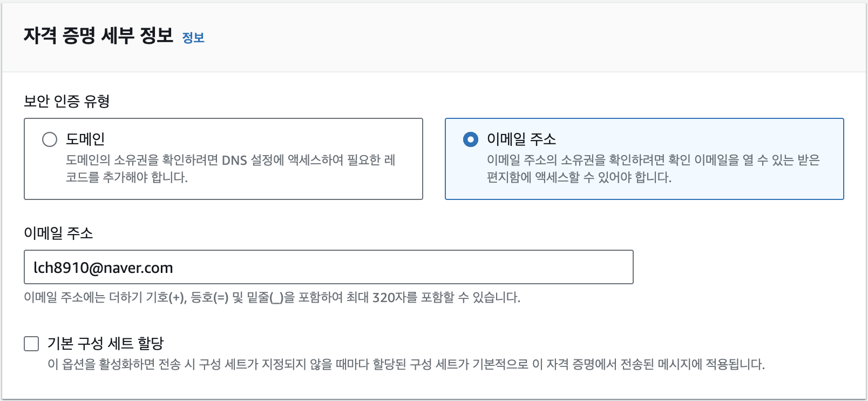Select the 이메일 주소 radio button
This screenshot has height=401, width=868.
pos(471,139)
